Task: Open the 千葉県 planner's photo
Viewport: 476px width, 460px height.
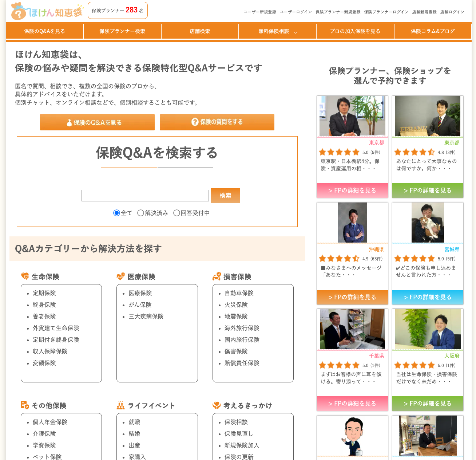Action: tap(352, 329)
